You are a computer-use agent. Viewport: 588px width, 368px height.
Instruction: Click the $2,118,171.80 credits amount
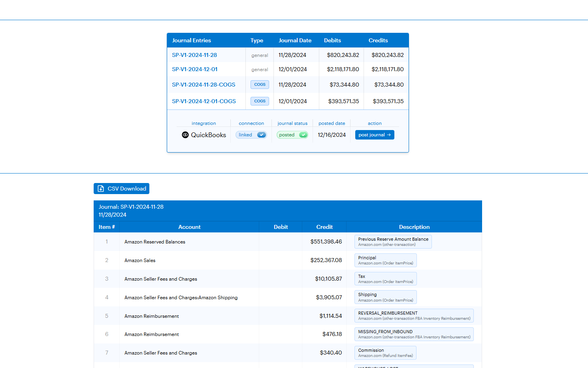[x=388, y=69]
